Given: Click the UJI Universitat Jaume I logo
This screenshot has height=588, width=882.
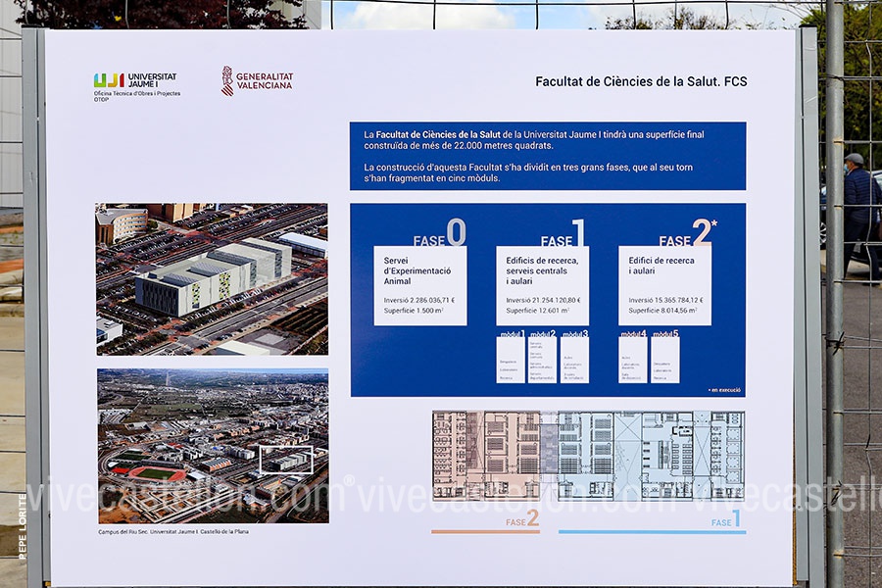Looking at the screenshot, I should [135, 80].
